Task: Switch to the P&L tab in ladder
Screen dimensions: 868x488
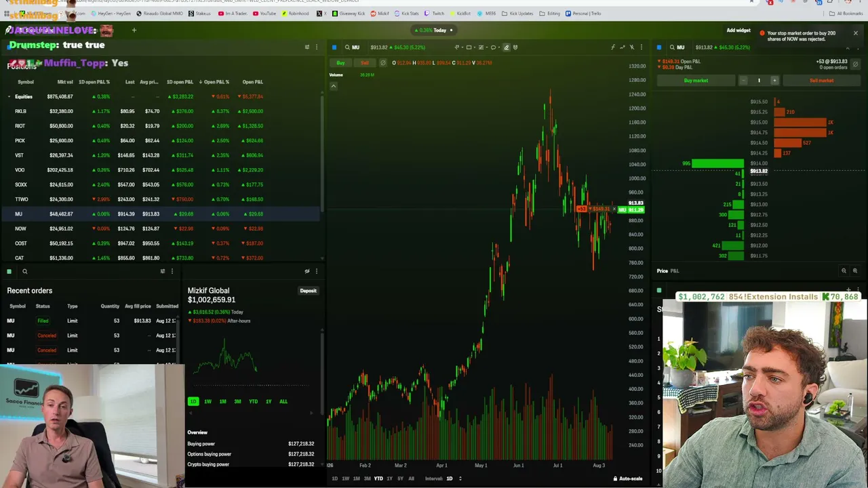Action: pos(675,271)
